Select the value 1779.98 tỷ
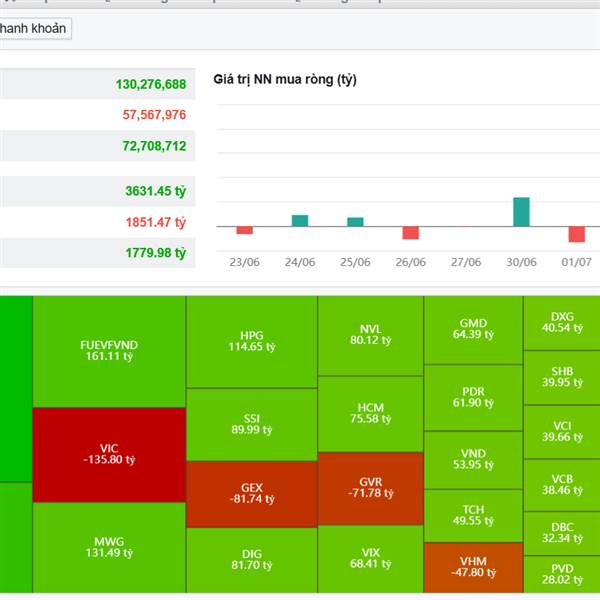This screenshot has height=600, width=600. (x=156, y=253)
